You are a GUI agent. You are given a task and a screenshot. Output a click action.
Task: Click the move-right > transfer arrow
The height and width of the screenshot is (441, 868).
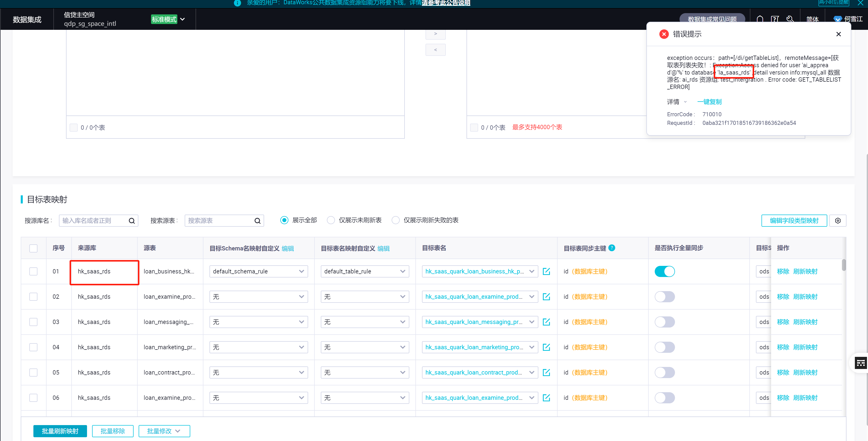[x=435, y=34]
